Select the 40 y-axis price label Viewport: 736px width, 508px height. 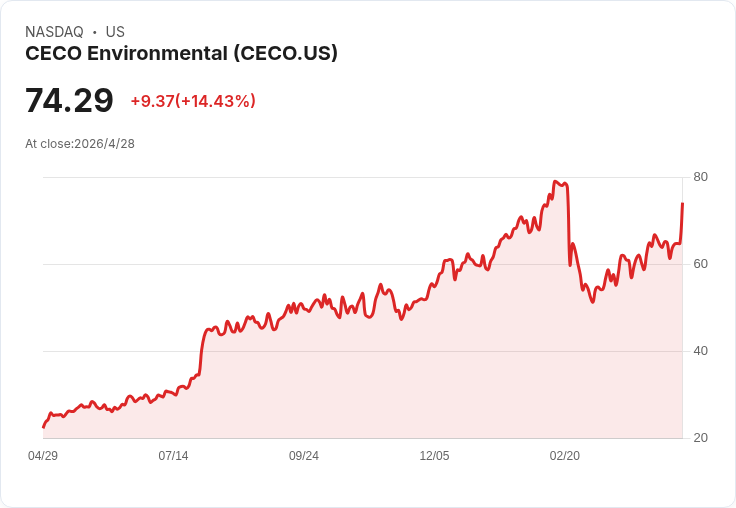[x=700, y=351]
